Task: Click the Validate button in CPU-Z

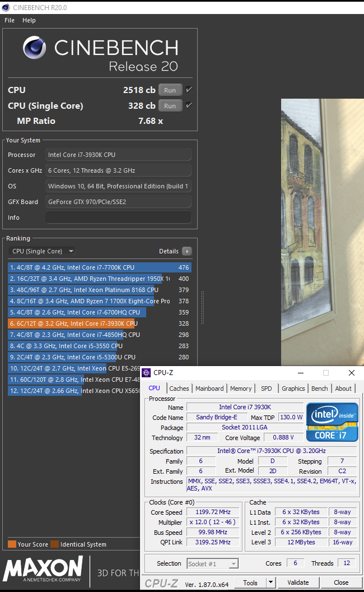Action: 298,582
